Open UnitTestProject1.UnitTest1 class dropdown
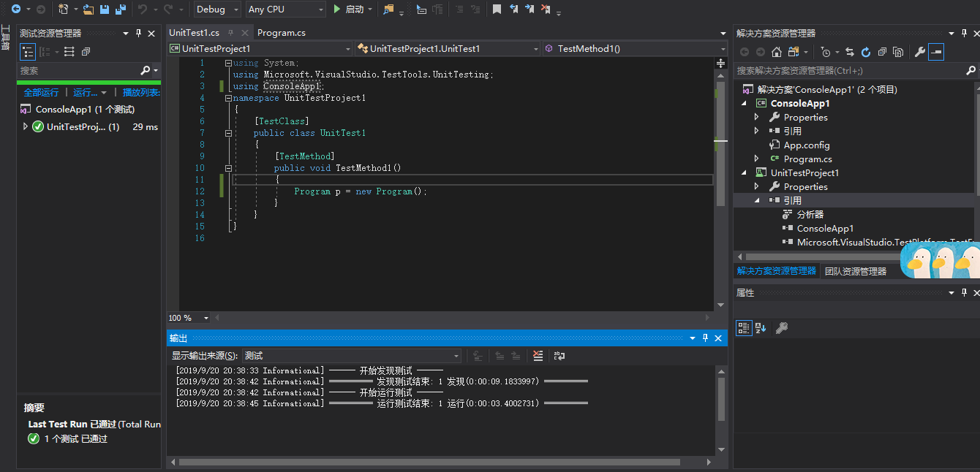980x472 pixels. pos(448,48)
